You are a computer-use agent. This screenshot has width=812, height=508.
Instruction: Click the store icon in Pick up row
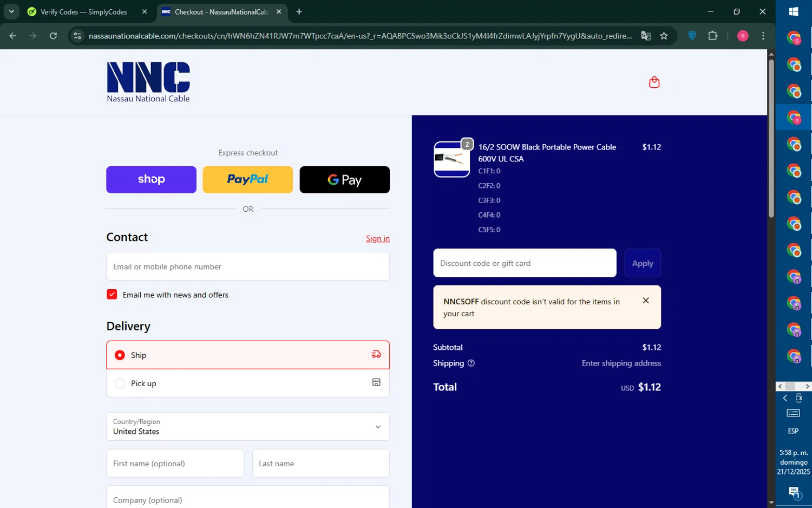click(376, 382)
